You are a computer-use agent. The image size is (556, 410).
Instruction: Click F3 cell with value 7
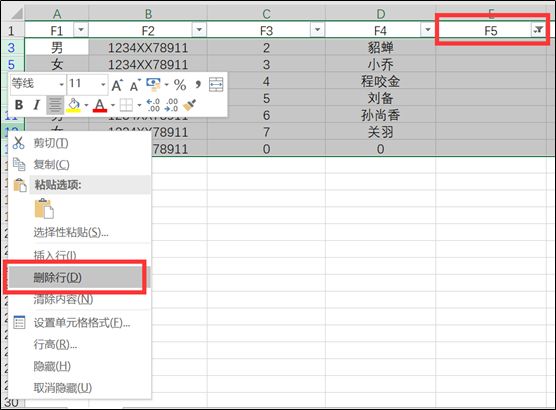[x=266, y=132]
